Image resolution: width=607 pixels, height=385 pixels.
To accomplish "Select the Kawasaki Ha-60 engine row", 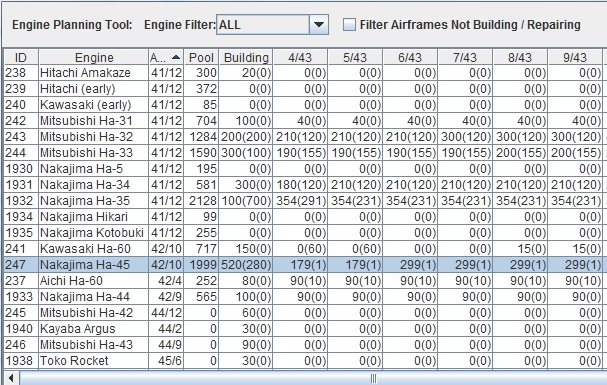I will coord(304,248).
